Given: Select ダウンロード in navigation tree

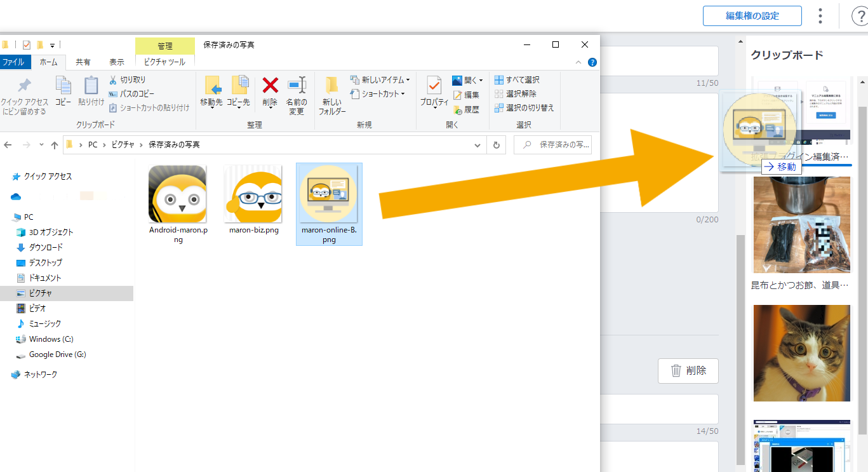Looking at the screenshot, I should (x=46, y=247).
